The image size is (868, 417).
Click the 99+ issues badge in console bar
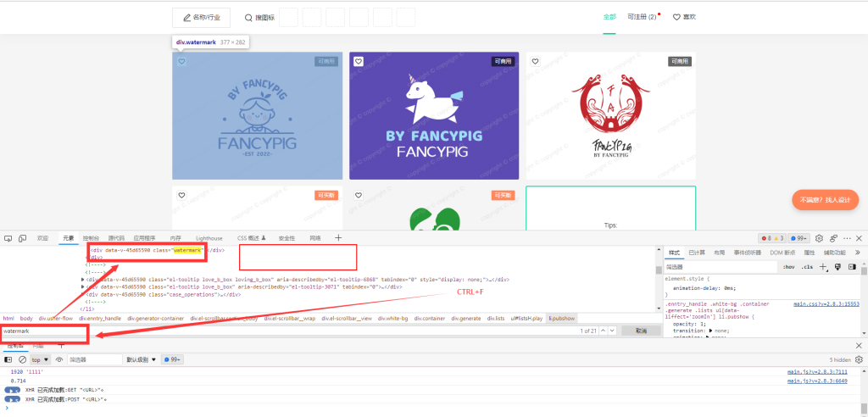pyautogui.click(x=172, y=359)
